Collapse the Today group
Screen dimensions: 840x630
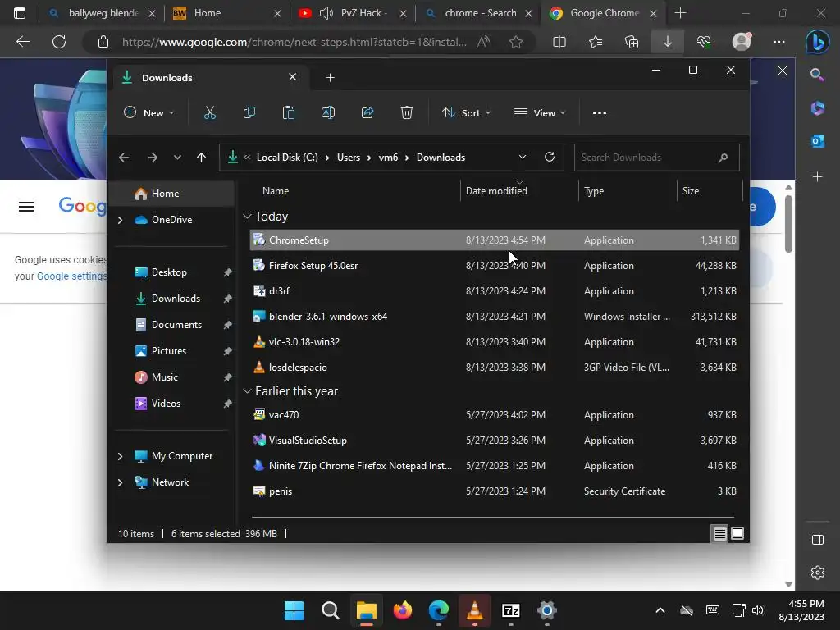[247, 217]
